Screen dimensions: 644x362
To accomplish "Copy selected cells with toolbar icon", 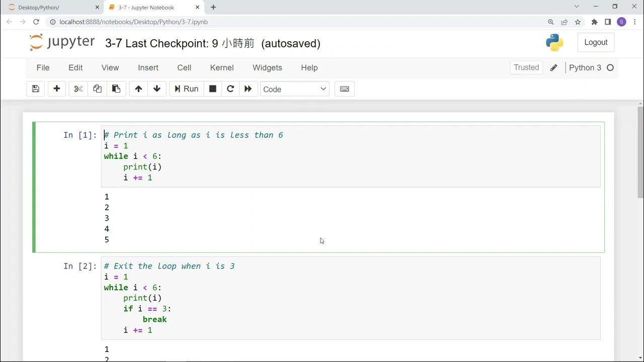I will pos(97,89).
